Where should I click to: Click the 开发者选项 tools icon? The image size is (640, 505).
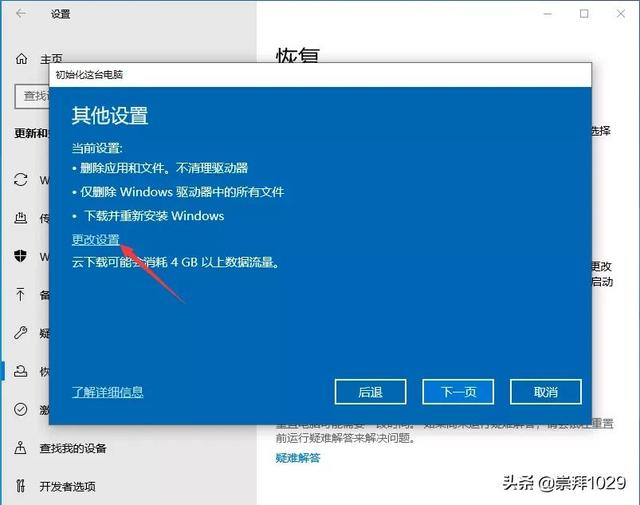pyautogui.click(x=20, y=486)
